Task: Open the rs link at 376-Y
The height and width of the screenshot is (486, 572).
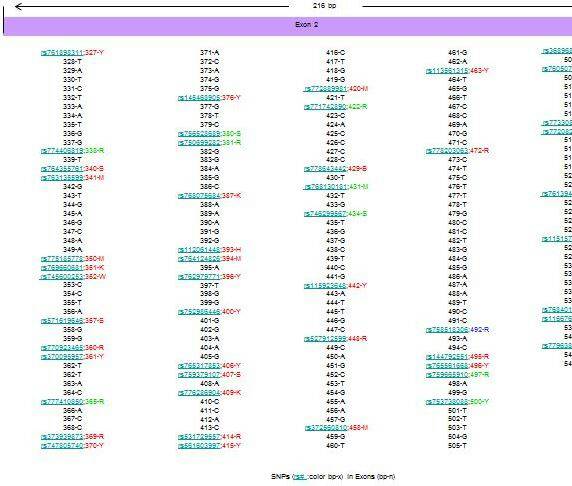Action: (x=200, y=98)
